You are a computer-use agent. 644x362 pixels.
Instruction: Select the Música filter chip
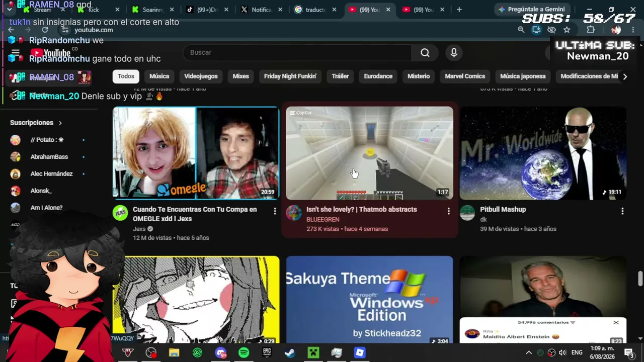[x=159, y=76]
